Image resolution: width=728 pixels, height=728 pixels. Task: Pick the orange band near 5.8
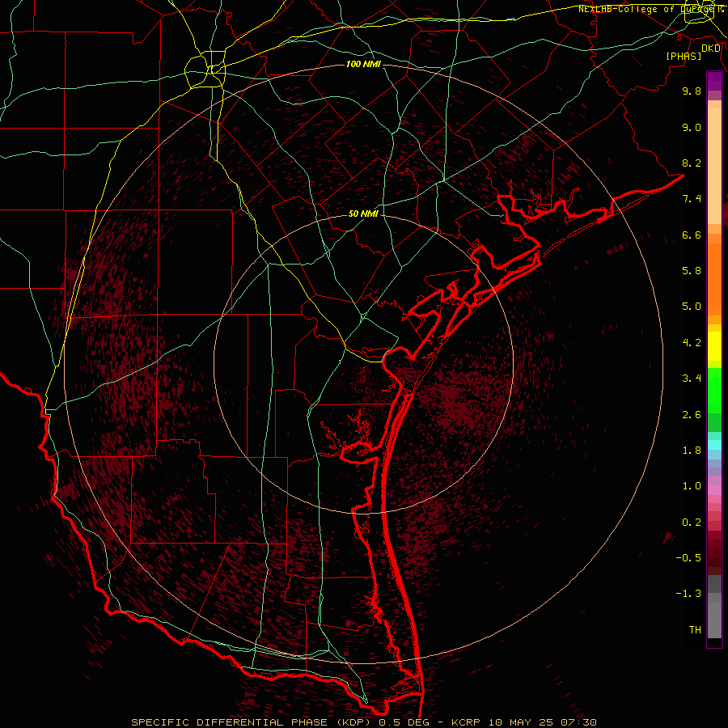(x=714, y=279)
